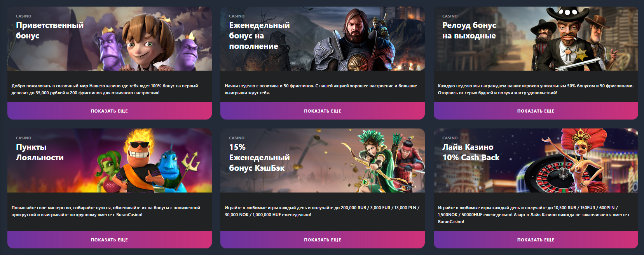Click the 'Пункты Лояльности' heading
Image resolution: width=644 pixels, height=255 pixels.
click(40, 152)
